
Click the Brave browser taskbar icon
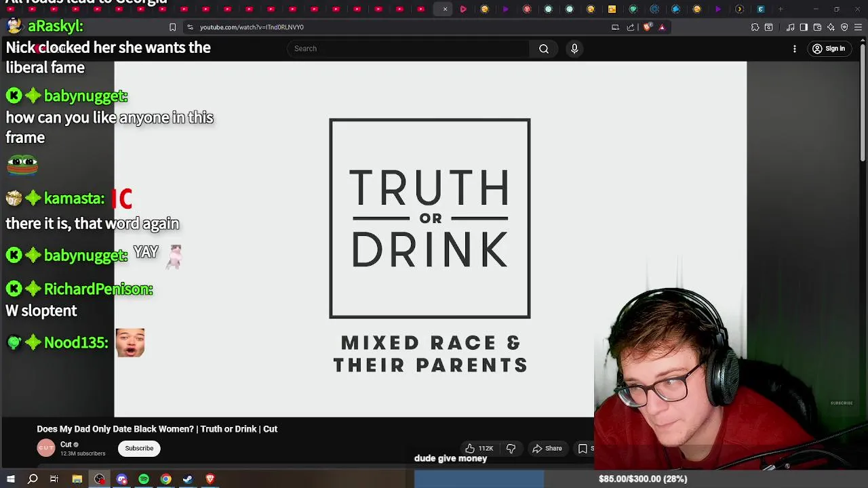(x=210, y=479)
